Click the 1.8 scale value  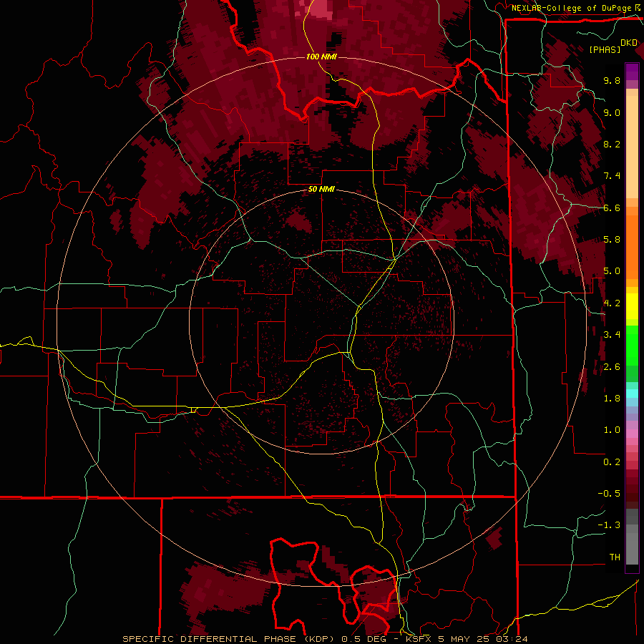612,399
